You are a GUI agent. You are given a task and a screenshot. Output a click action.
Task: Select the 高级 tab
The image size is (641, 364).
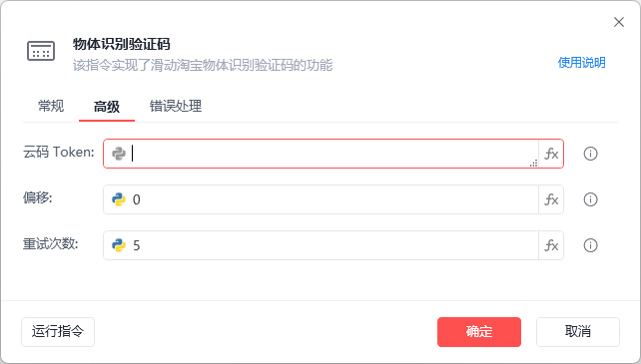pos(107,107)
